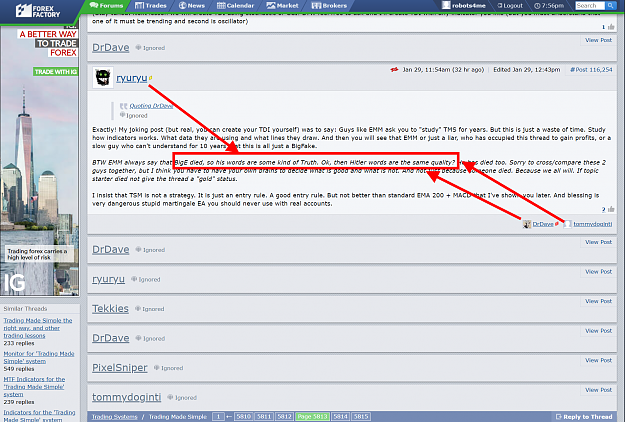Open the robots4me user profile menu

pos(464,6)
